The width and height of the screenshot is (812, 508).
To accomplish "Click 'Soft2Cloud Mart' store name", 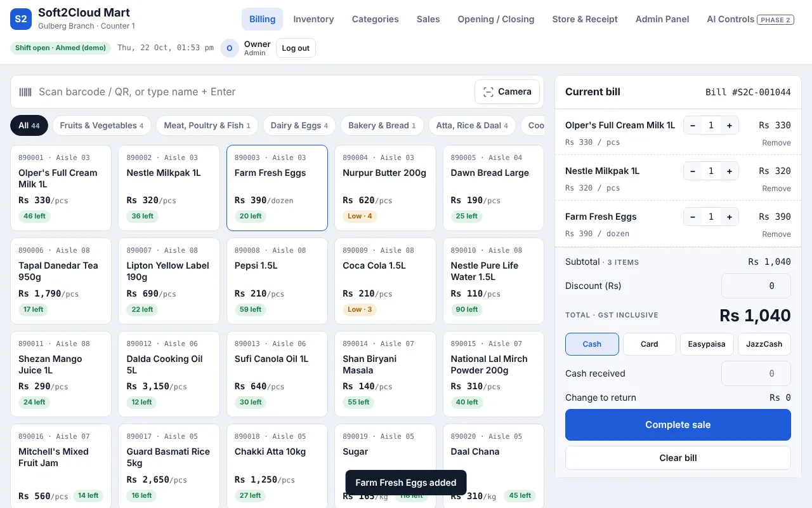I will pos(84,13).
